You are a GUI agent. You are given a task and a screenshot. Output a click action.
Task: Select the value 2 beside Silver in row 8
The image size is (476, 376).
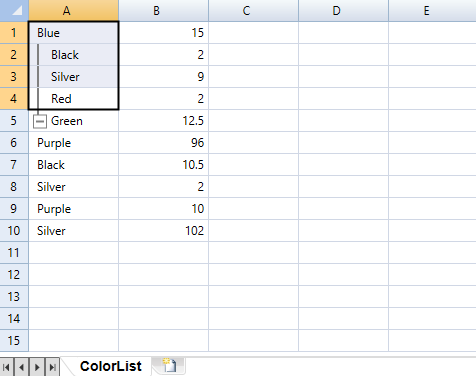click(163, 187)
